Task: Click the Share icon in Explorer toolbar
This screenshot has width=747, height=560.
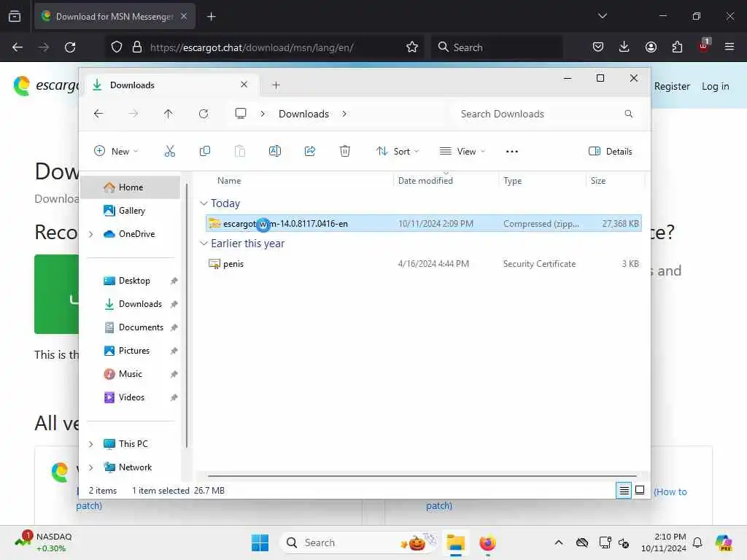Action: [x=309, y=152]
